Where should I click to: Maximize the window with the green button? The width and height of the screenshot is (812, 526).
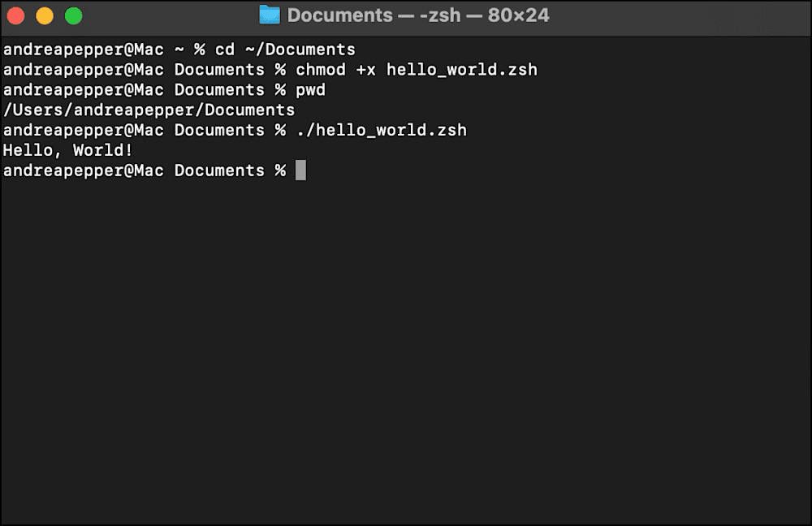point(74,16)
